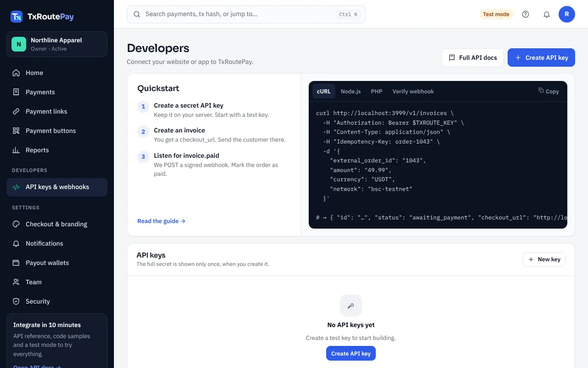Switch to the PHP code tab
This screenshot has height=368, width=588.
[377, 91]
